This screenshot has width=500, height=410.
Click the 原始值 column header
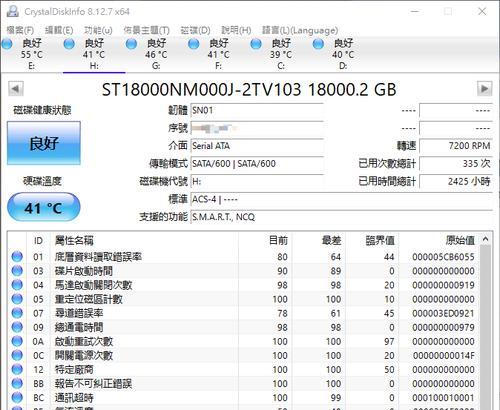click(439, 240)
